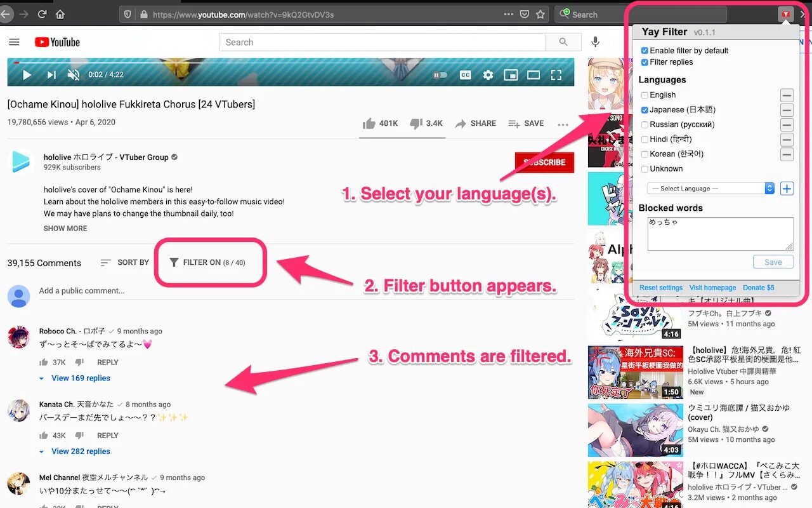Start voice search with microphone icon
Image resolution: width=812 pixels, height=508 pixels.
click(595, 43)
